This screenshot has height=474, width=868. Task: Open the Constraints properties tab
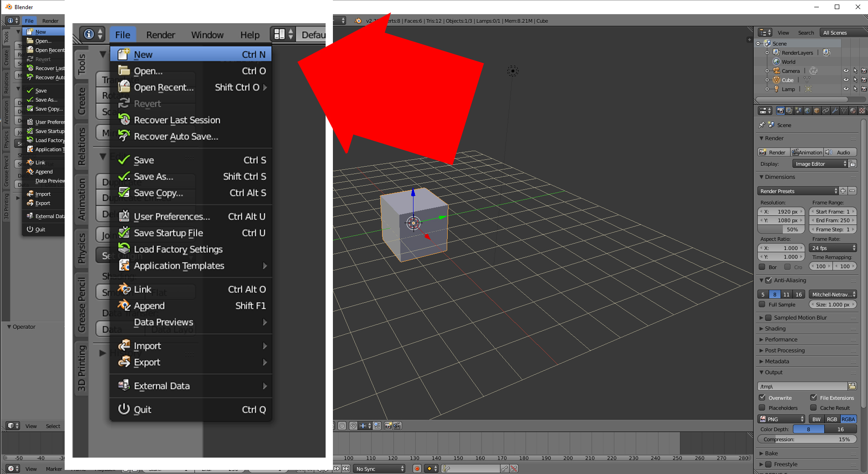tap(826, 111)
